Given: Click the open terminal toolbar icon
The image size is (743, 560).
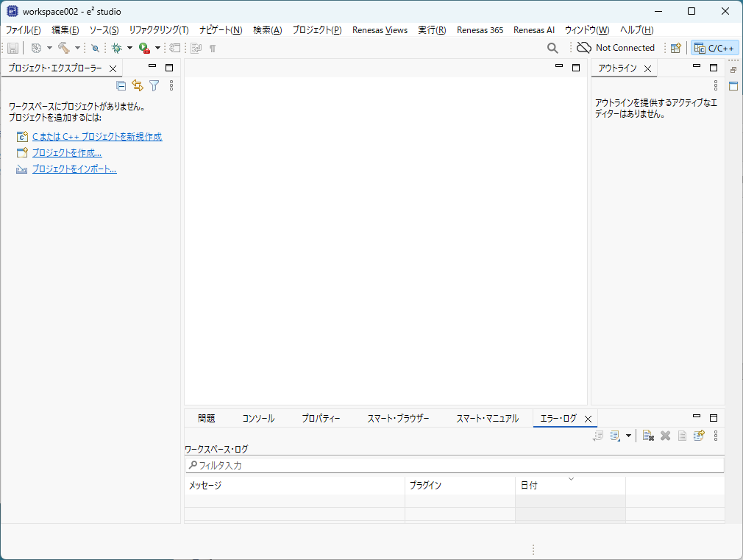Looking at the screenshot, I should click(175, 48).
